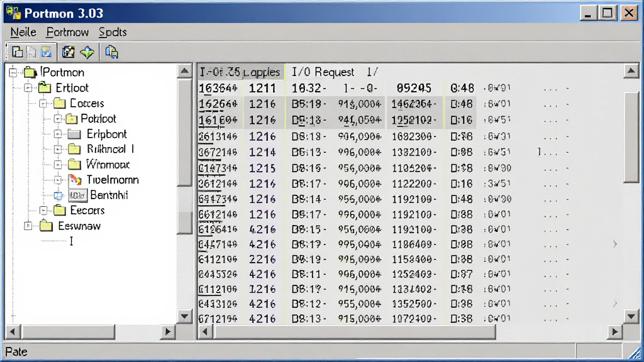Screen dimensions: 644x362
Task: Click the copy pages toolbar icon
Action: [x=111, y=52]
